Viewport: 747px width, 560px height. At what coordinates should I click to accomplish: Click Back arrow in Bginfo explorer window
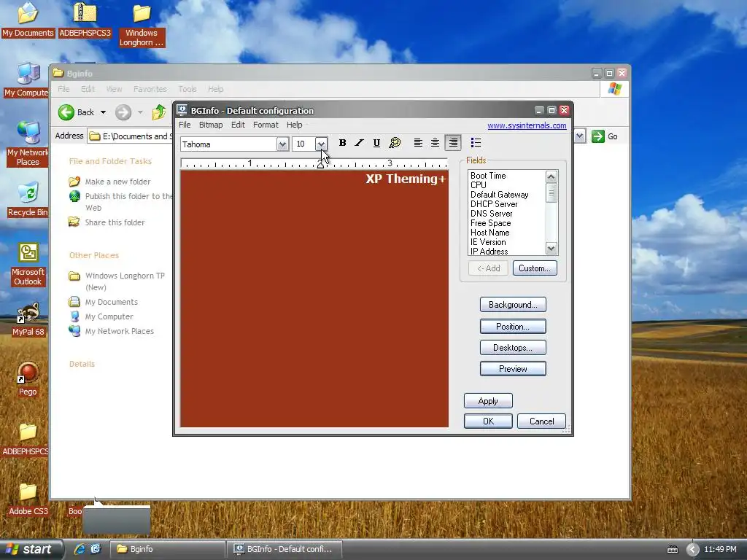(66, 112)
